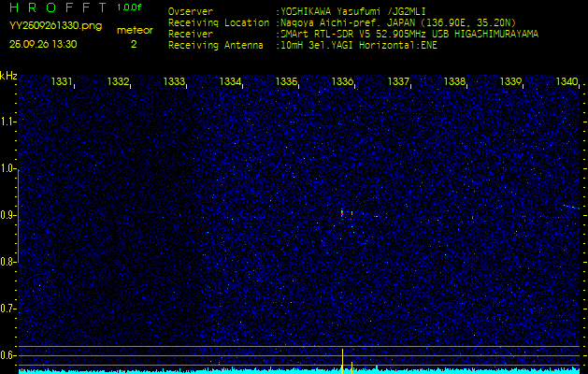Click the meteor count value 2
This screenshot has height=374, width=588.
(x=134, y=44)
